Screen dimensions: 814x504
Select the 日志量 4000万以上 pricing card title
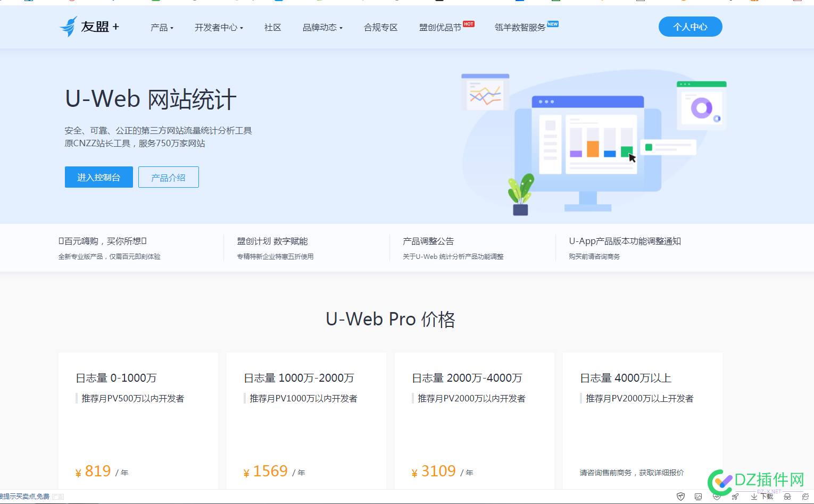click(626, 378)
